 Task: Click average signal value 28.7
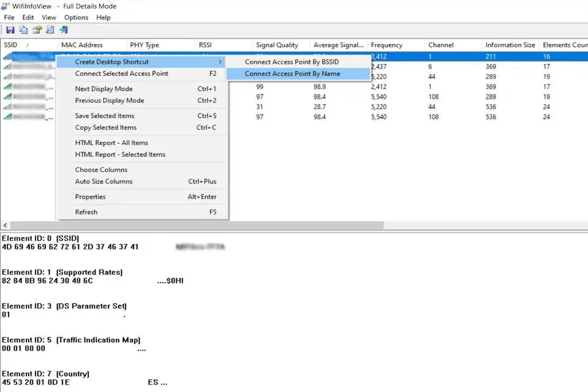click(320, 107)
